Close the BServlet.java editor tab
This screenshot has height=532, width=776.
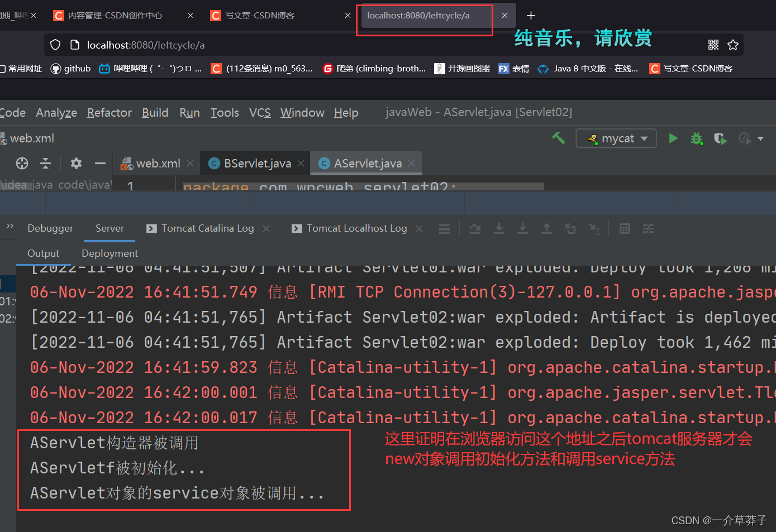tap(301, 163)
